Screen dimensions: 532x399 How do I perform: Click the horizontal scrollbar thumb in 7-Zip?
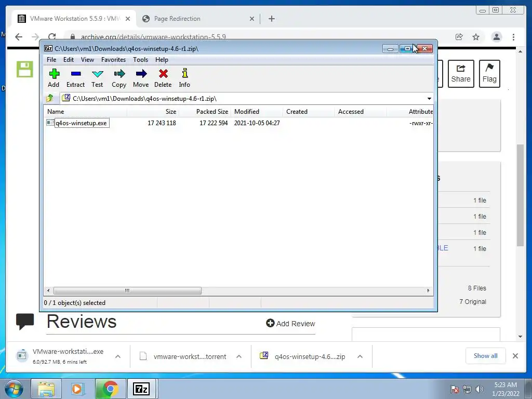pyautogui.click(x=127, y=290)
